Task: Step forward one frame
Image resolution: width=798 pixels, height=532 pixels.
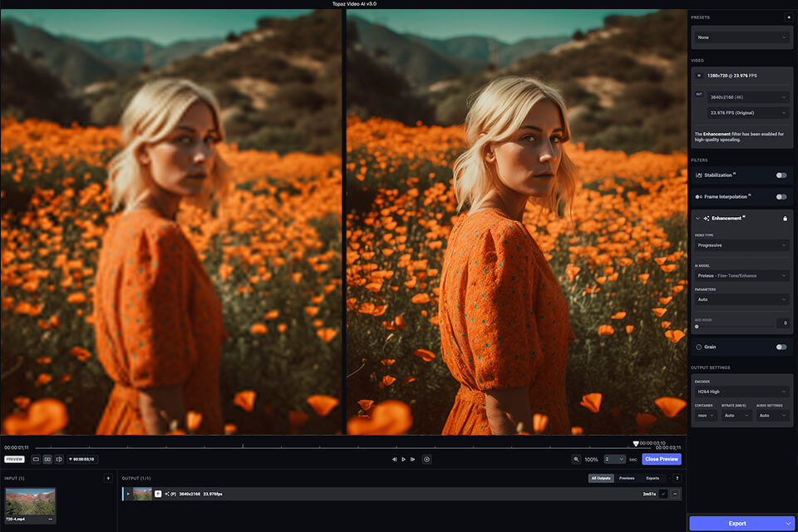Action: pos(413,459)
